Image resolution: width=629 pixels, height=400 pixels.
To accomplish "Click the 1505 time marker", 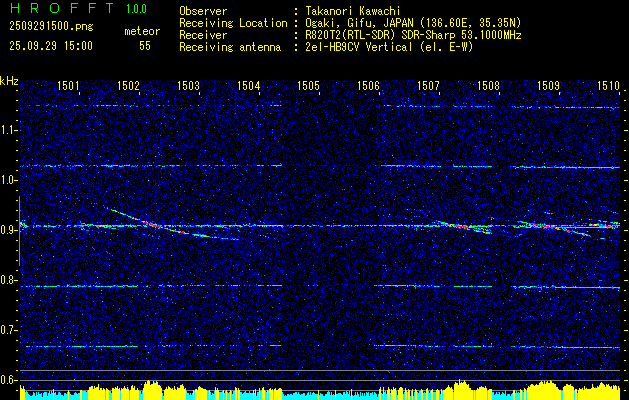I will 308,85.
